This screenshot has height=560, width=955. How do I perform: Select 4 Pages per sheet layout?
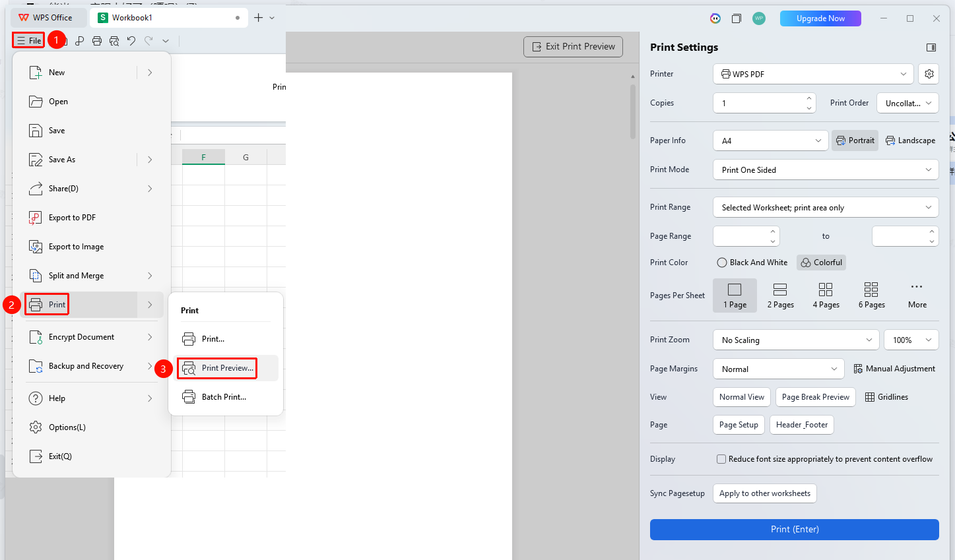(x=826, y=296)
